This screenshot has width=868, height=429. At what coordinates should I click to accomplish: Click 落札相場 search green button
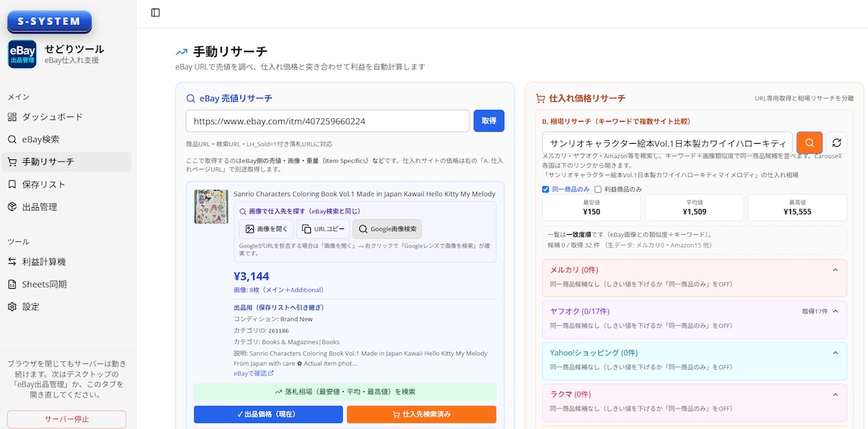(x=345, y=391)
